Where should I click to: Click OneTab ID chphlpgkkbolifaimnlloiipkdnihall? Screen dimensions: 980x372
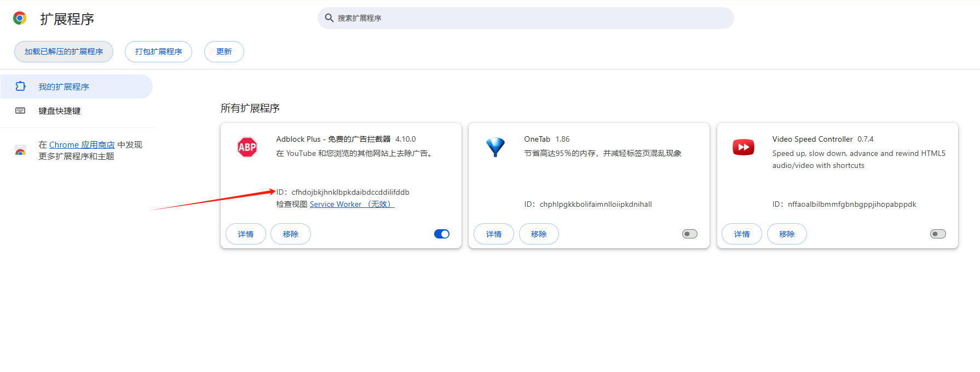(x=588, y=204)
